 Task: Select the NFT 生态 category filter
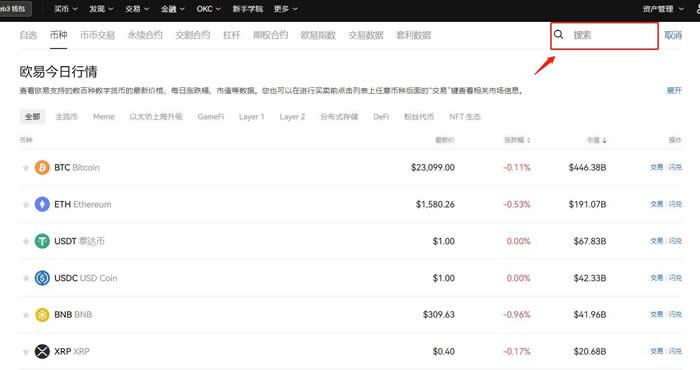pyautogui.click(x=465, y=117)
